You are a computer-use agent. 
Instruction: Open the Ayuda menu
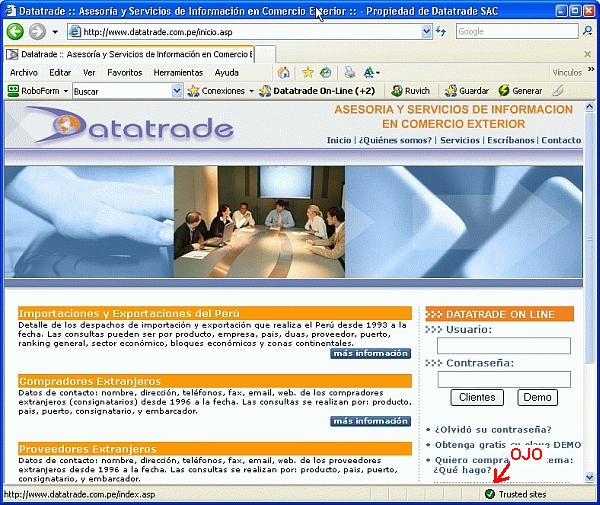click(227, 72)
